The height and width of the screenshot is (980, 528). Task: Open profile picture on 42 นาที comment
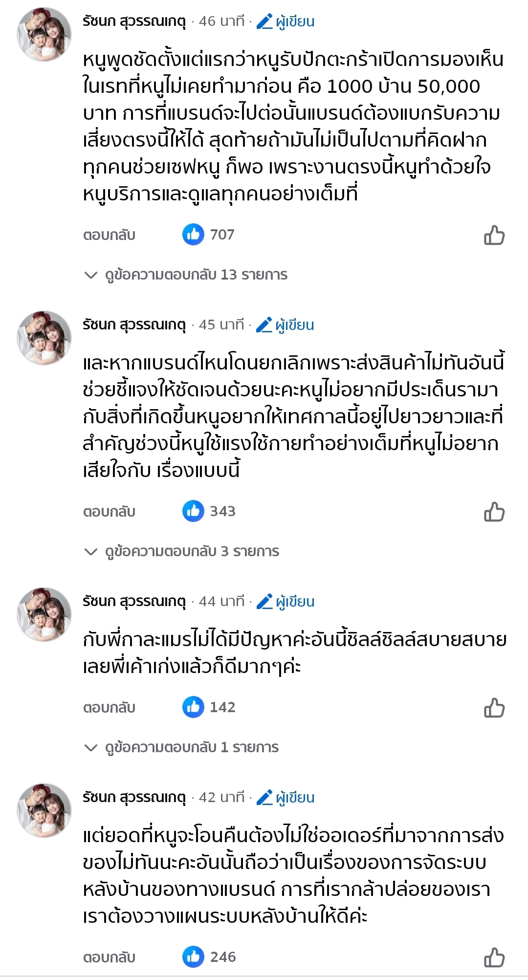click(x=44, y=810)
